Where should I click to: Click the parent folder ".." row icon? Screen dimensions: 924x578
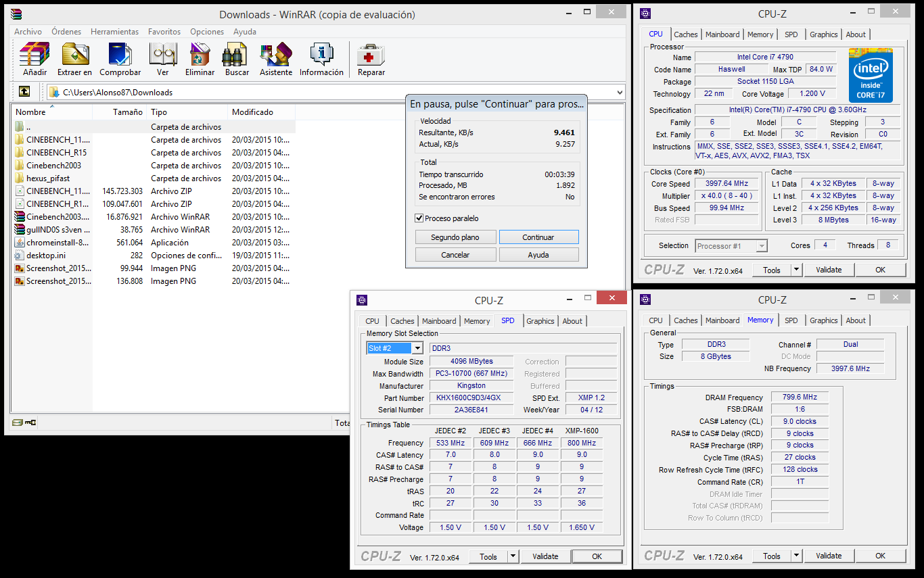pyautogui.click(x=20, y=127)
